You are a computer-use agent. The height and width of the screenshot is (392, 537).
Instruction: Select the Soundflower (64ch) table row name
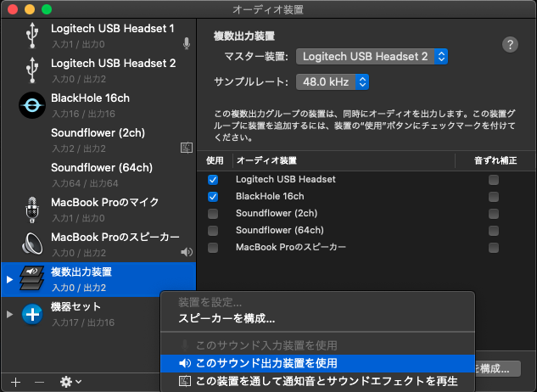pyautogui.click(x=280, y=230)
